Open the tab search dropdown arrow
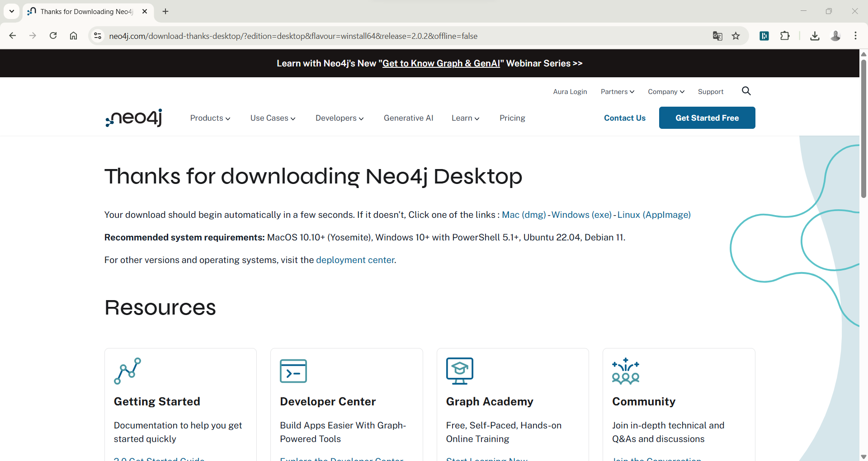The image size is (868, 461). tap(12, 11)
